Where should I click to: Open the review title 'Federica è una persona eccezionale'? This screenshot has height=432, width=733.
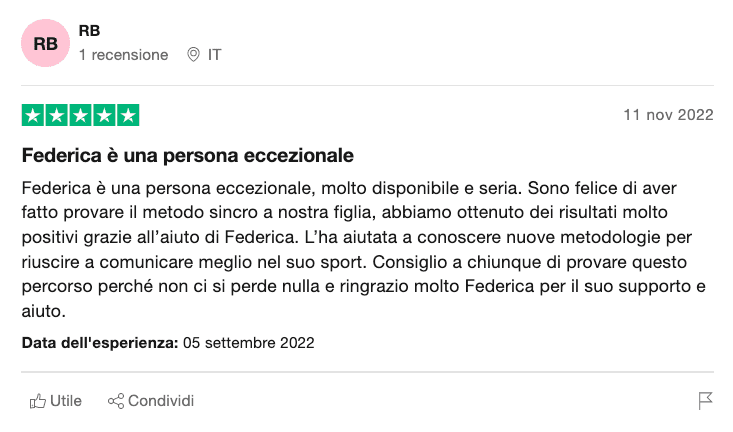click(x=187, y=155)
